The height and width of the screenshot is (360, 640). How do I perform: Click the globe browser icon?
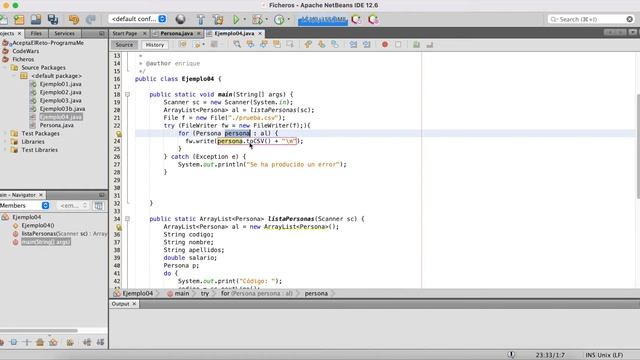(180, 19)
